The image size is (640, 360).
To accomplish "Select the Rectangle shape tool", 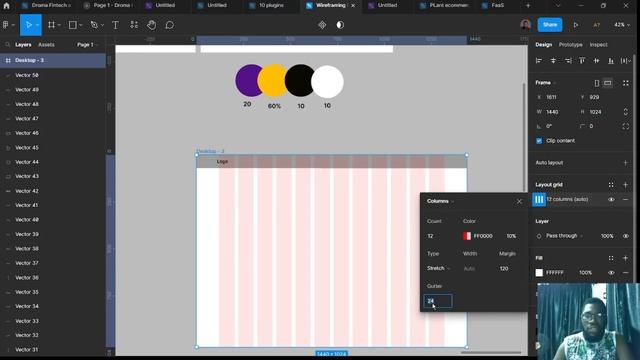I will pos(73,25).
